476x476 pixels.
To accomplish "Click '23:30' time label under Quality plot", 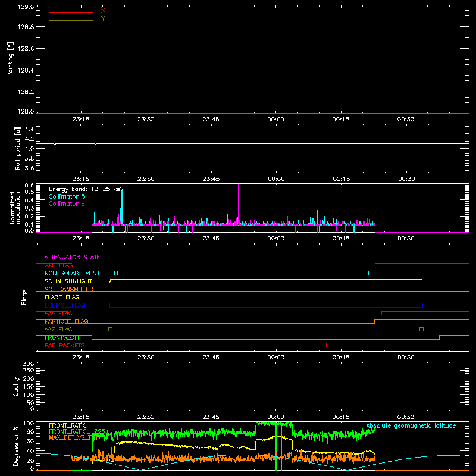I will coord(146,417).
